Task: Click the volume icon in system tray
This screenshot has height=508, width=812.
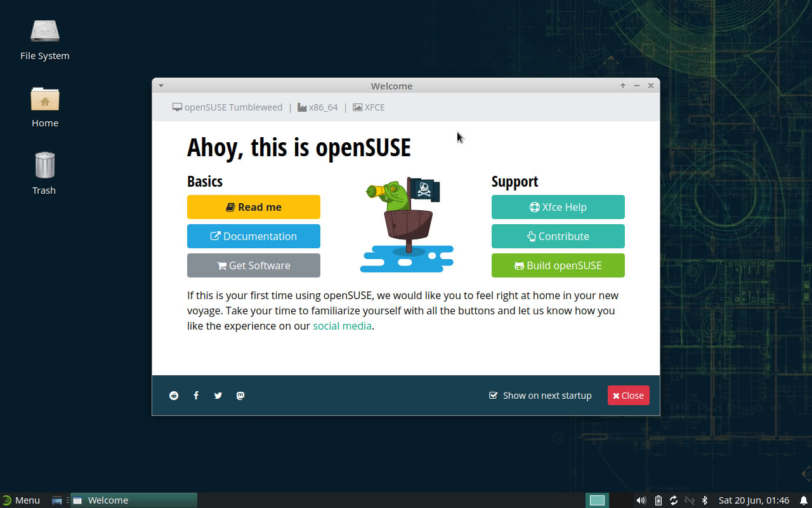Action: tap(641, 500)
